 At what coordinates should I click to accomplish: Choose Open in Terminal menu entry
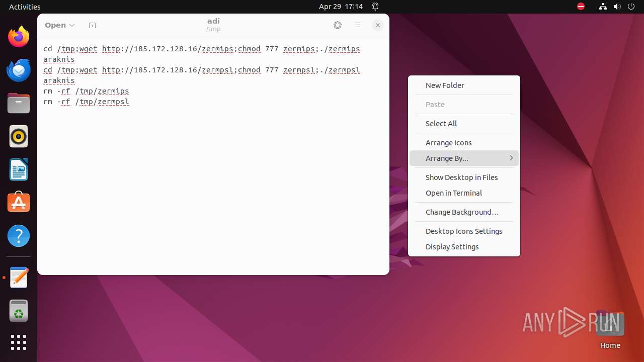pyautogui.click(x=464, y=193)
